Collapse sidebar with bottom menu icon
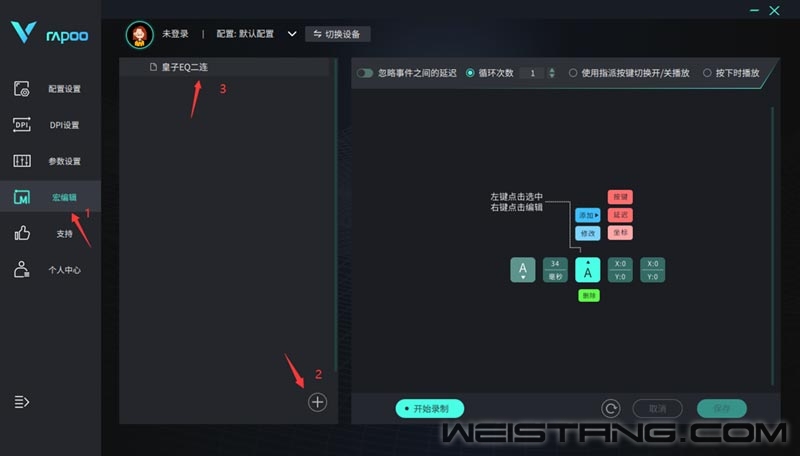The width and height of the screenshot is (800, 456). (21, 402)
